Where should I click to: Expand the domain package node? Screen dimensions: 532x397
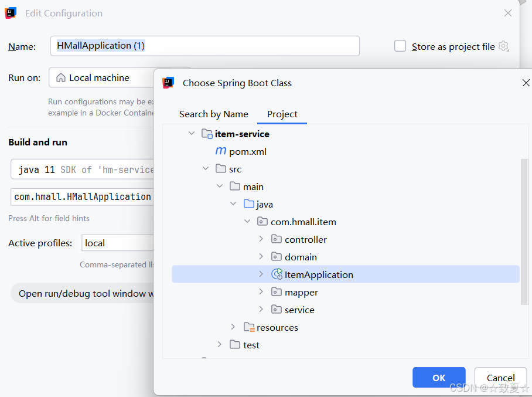pos(261,256)
